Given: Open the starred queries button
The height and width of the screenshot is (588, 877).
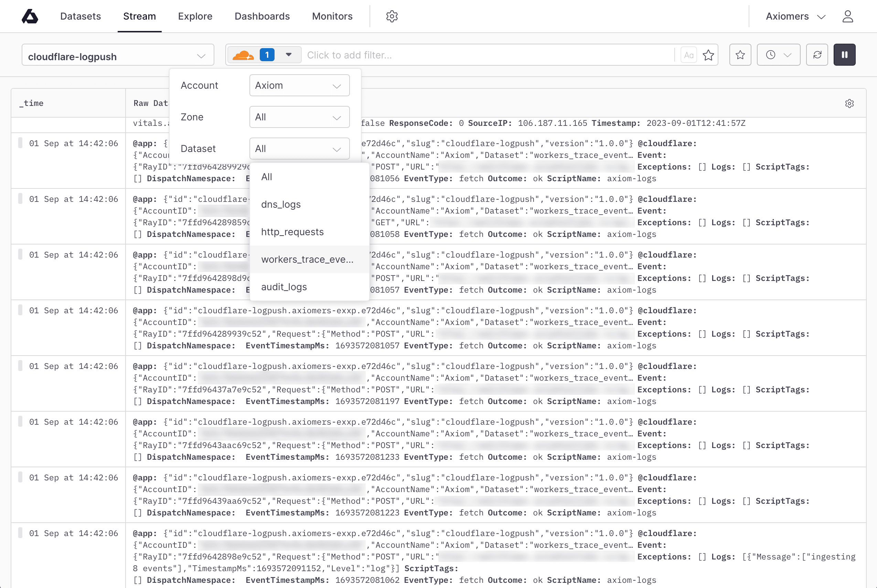Looking at the screenshot, I should [740, 55].
